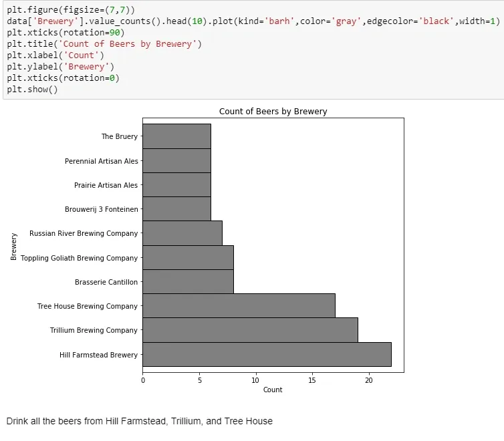Image resolution: width=504 pixels, height=441 pixels.
Task: Click the x-axis tick label 15
Action: pos(311,380)
